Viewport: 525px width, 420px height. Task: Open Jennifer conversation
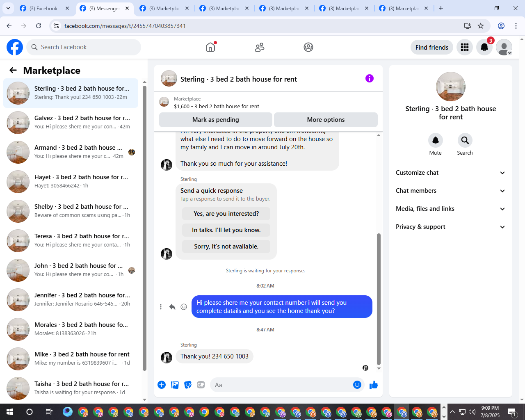71,300
